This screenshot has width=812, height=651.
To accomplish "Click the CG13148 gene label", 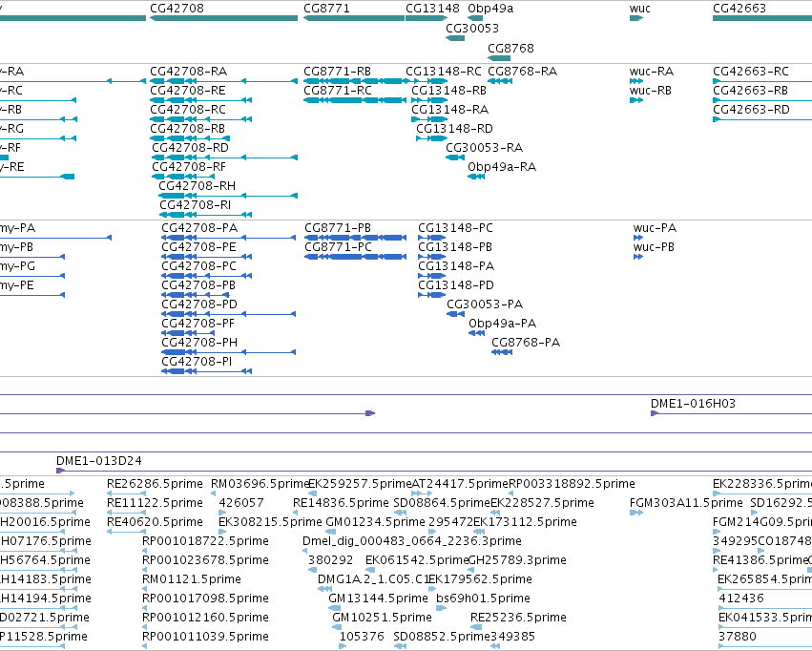I will 432,9.
